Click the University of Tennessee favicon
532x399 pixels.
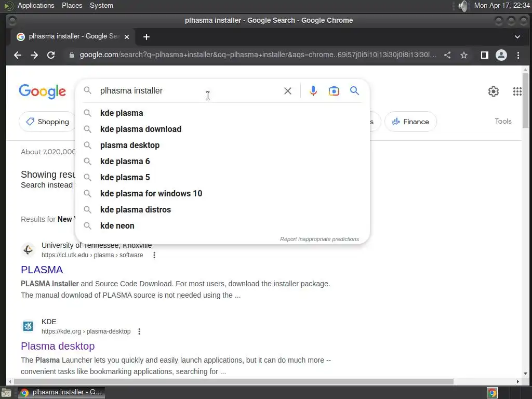point(28,250)
